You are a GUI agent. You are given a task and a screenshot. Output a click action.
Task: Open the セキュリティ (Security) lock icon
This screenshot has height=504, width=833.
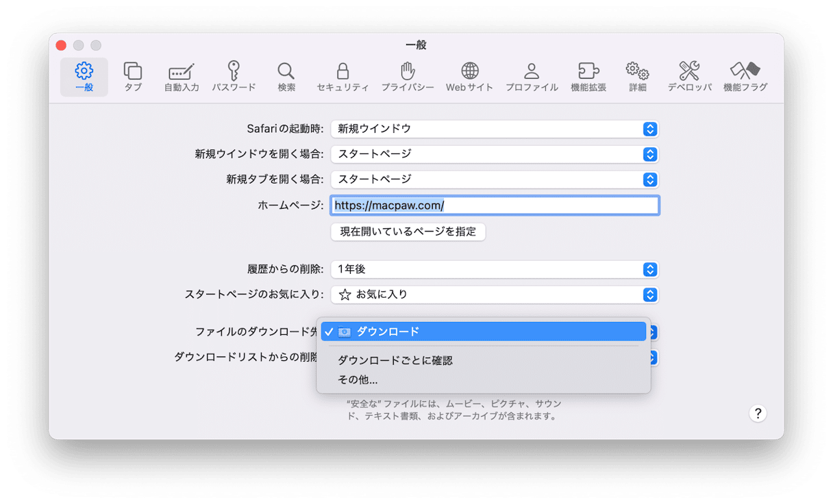coord(343,76)
